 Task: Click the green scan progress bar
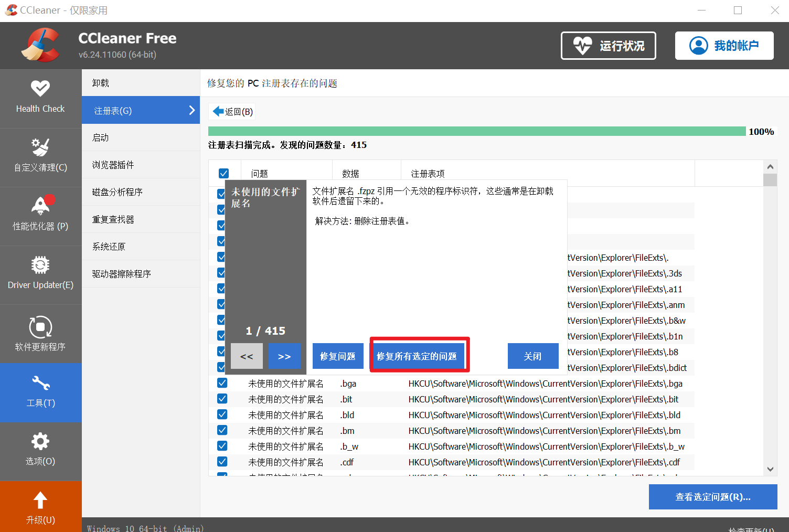click(477, 131)
